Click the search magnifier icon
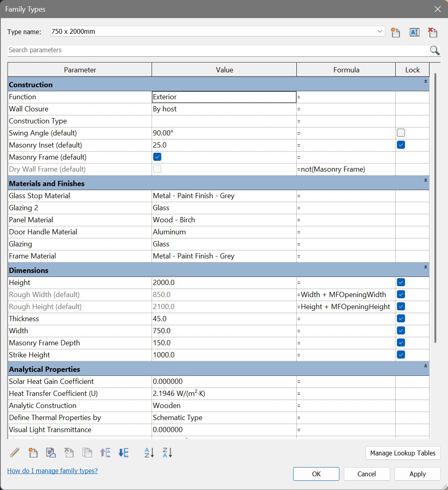The image size is (448, 490). 434,50
